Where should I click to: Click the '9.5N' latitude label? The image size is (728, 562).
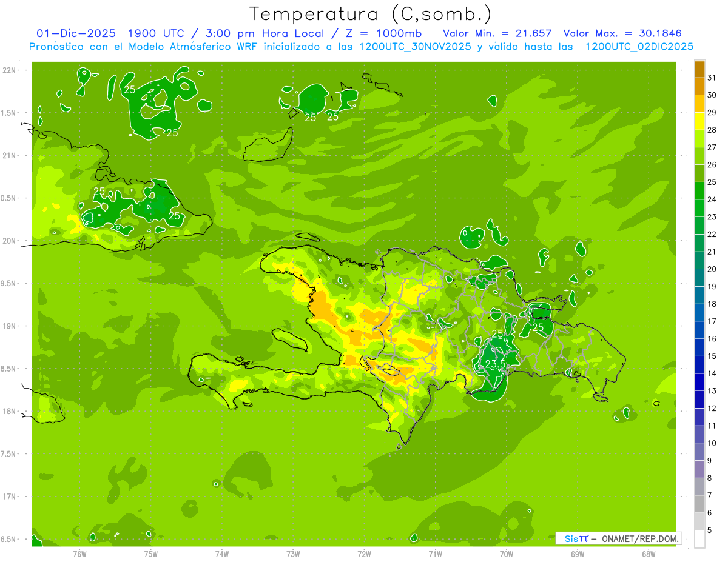point(9,283)
